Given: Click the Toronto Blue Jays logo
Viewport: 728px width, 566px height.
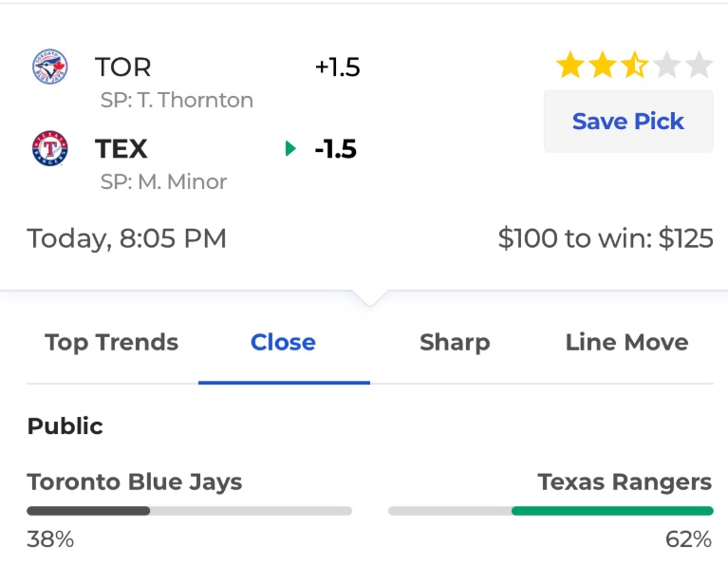Looking at the screenshot, I should [x=49, y=66].
